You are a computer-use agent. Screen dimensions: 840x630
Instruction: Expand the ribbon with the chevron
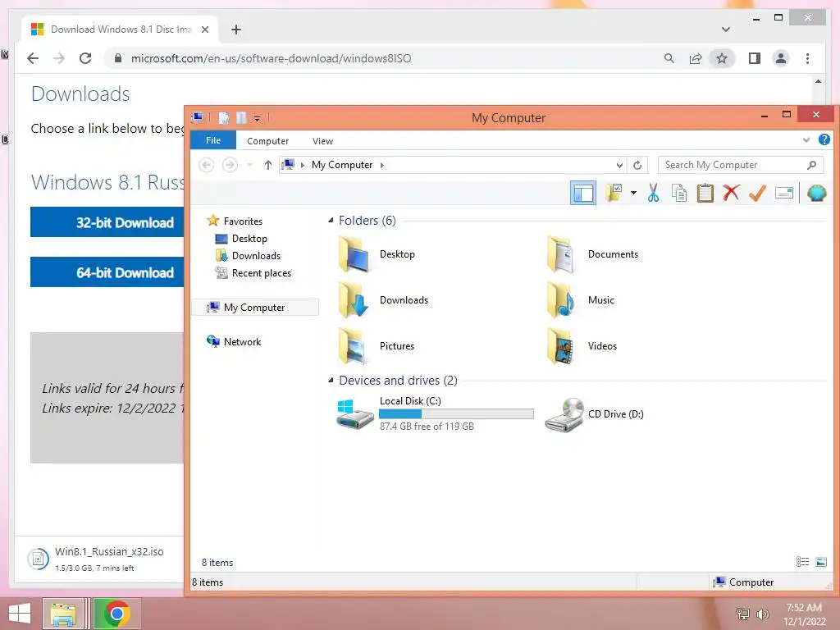(x=806, y=140)
